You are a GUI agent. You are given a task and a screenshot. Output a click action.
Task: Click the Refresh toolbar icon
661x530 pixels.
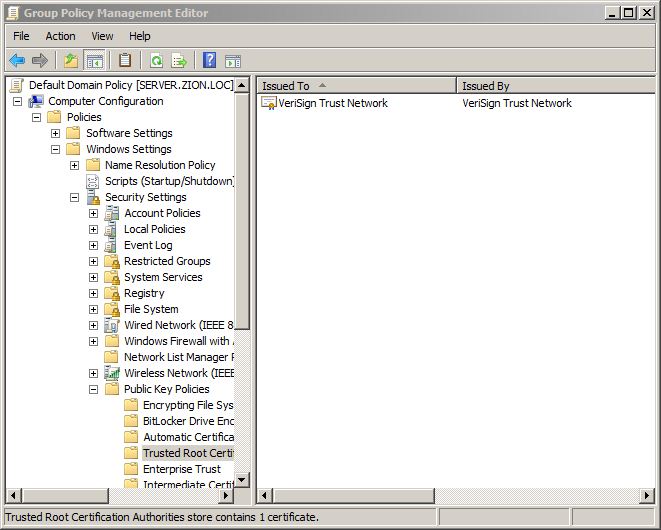pyautogui.click(x=157, y=61)
